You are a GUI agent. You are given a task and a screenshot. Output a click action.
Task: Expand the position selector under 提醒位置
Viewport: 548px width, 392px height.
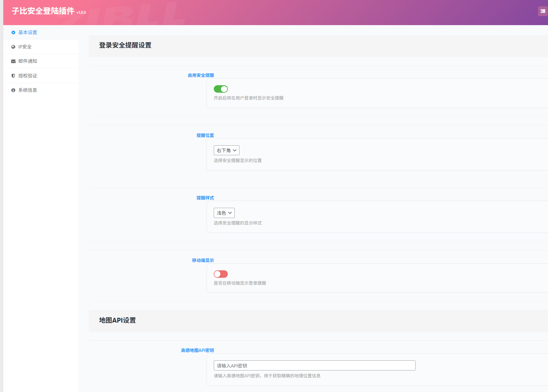pyautogui.click(x=226, y=150)
